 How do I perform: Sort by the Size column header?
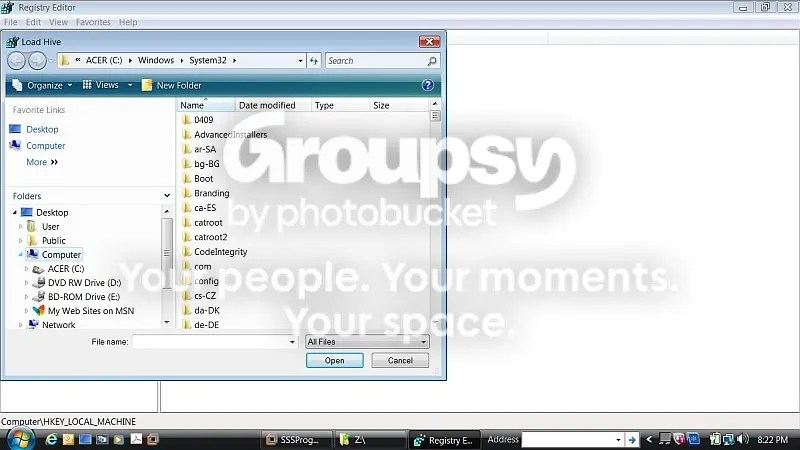pos(399,105)
